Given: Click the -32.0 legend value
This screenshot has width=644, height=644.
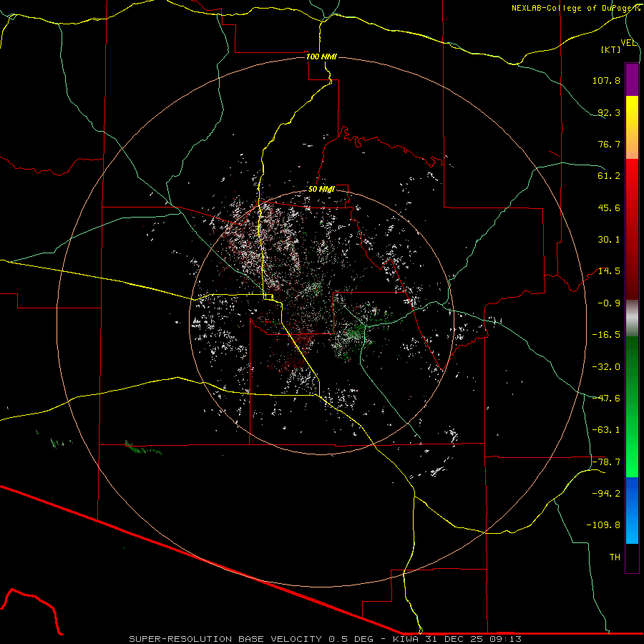Looking at the screenshot, I should 606,367.
